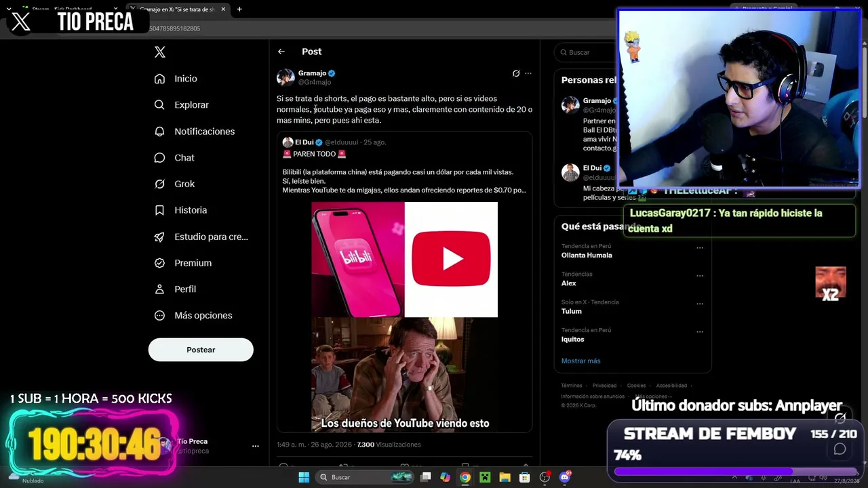Open Discord from the taskbar
Viewport: 868px width, 488px height.
[565, 477]
